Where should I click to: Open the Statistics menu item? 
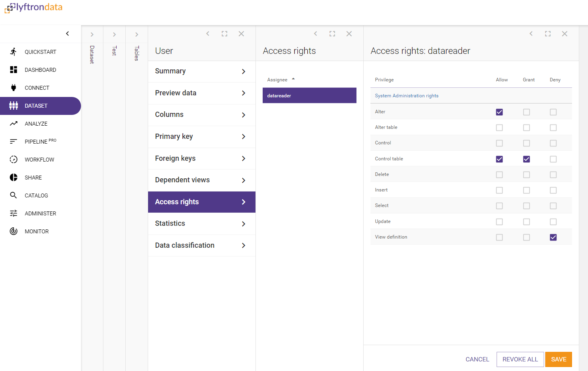point(202,224)
